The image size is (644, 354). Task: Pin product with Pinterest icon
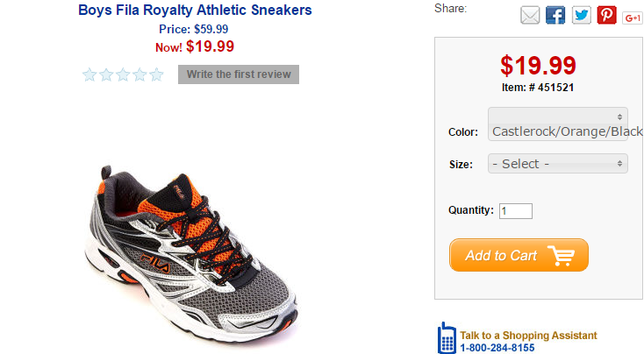pyautogui.click(x=606, y=16)
